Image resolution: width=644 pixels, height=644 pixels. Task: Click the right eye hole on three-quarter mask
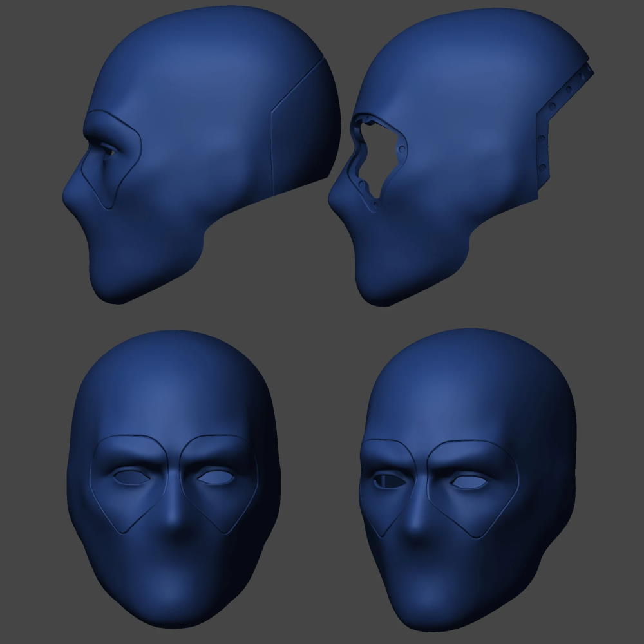[x=468, y=482]
